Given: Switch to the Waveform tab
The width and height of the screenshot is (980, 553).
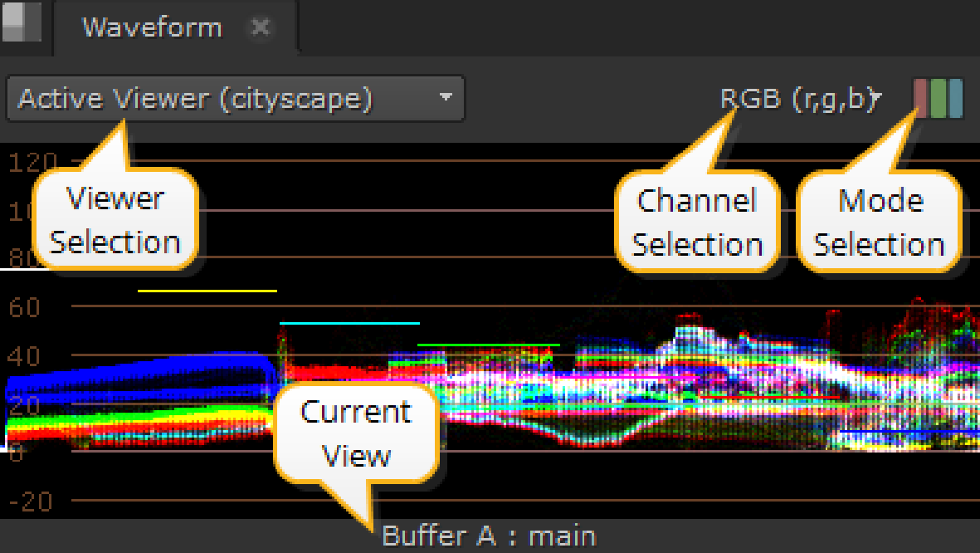Looking at the screenshot, I should (152, 27).
